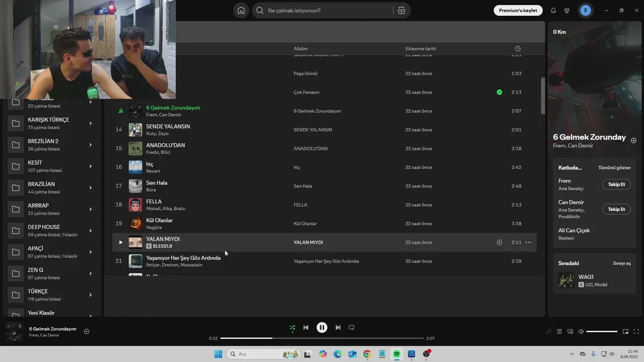Open the mini player icon
The height and width of the screenshot is (362, 644).
pos(625,331)
